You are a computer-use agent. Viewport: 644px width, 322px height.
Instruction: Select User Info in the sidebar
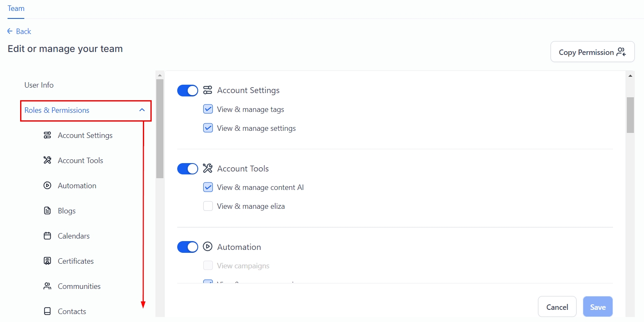39,85
